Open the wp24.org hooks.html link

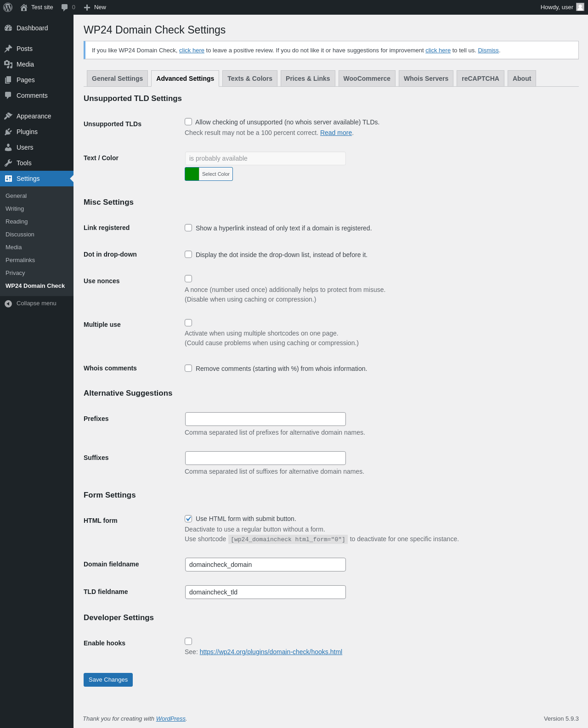click(x=271, y=652)
